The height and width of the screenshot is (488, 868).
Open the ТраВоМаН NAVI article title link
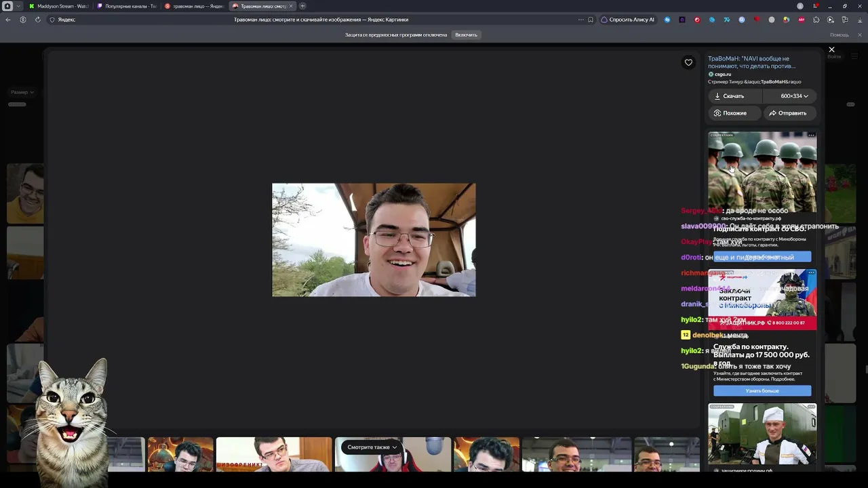point(751,62)
